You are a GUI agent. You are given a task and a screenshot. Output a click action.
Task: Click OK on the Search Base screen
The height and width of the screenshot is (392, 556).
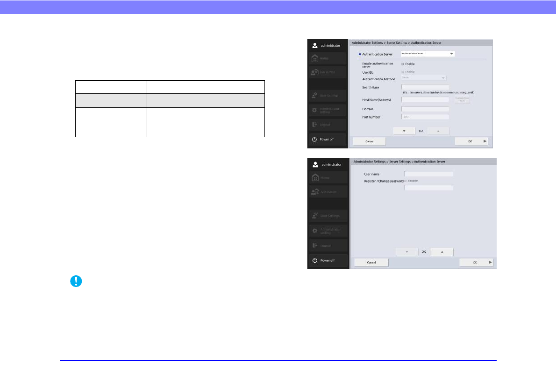point(471,141)
